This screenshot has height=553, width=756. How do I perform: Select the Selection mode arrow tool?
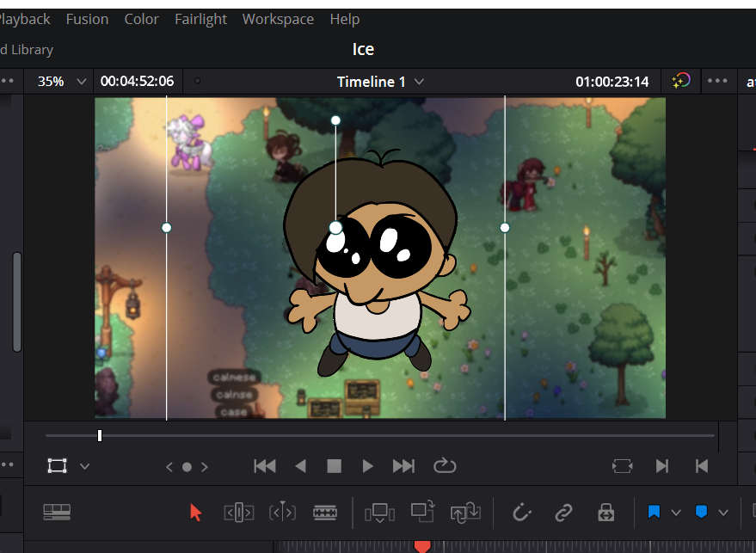195,512
